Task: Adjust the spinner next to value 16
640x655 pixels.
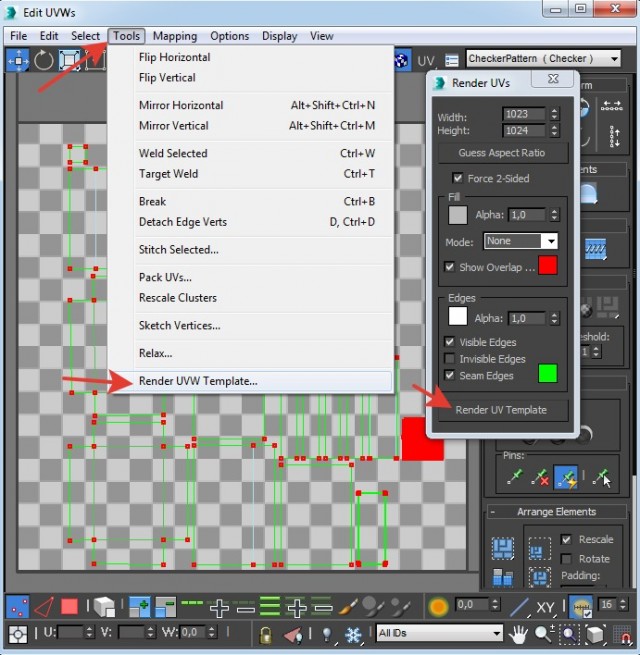Action: click(x=623, y=604)
